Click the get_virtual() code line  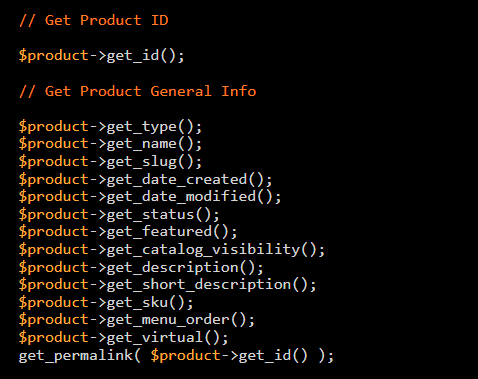[124, 338]
